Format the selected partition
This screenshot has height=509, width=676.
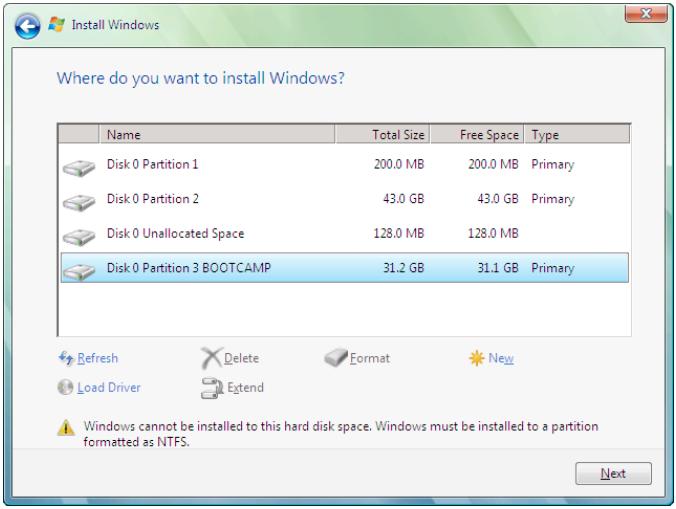pyautogui.click(x=369, y=358)
